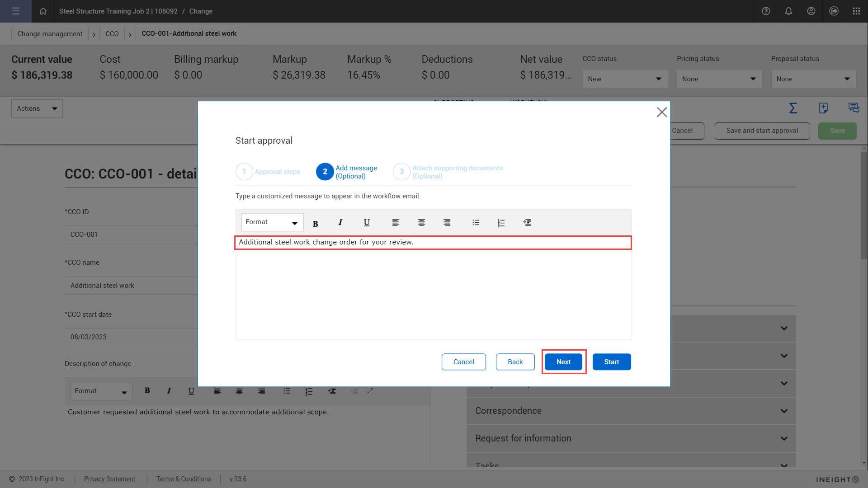Open the CCO status dropdown
The image size is (868, 488).
pos(625,79)
